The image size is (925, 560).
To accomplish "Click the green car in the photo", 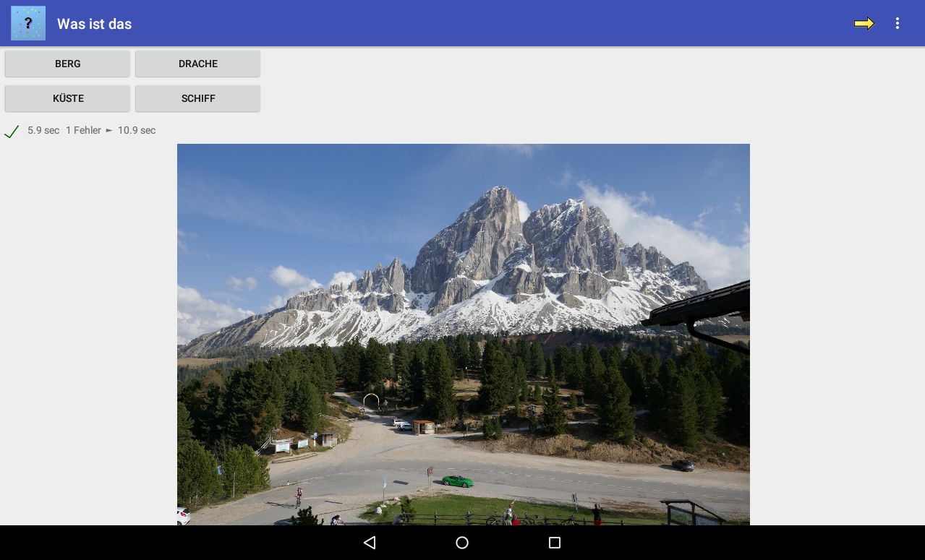I will (458, 481).
